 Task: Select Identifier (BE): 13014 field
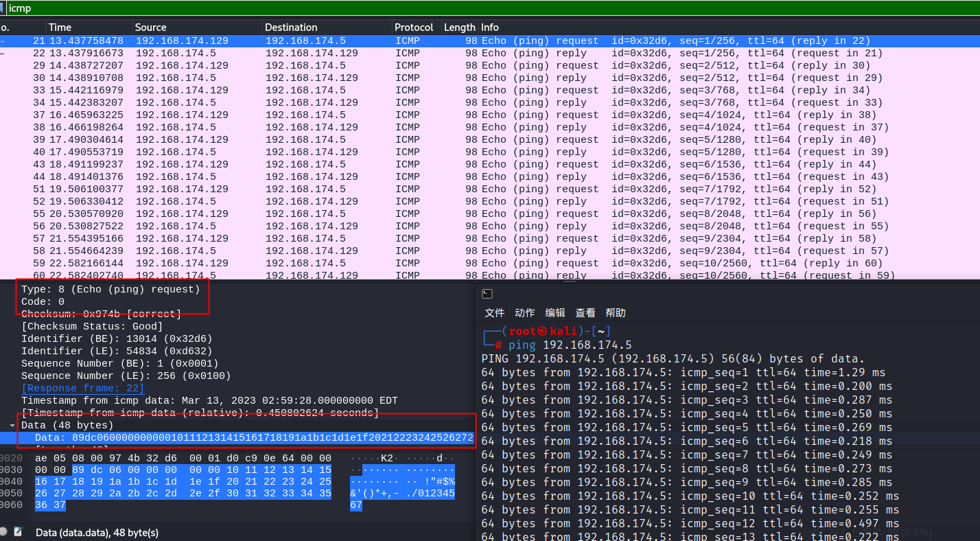117,339
